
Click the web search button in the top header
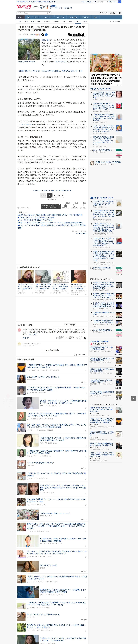[x=120, y=2]
